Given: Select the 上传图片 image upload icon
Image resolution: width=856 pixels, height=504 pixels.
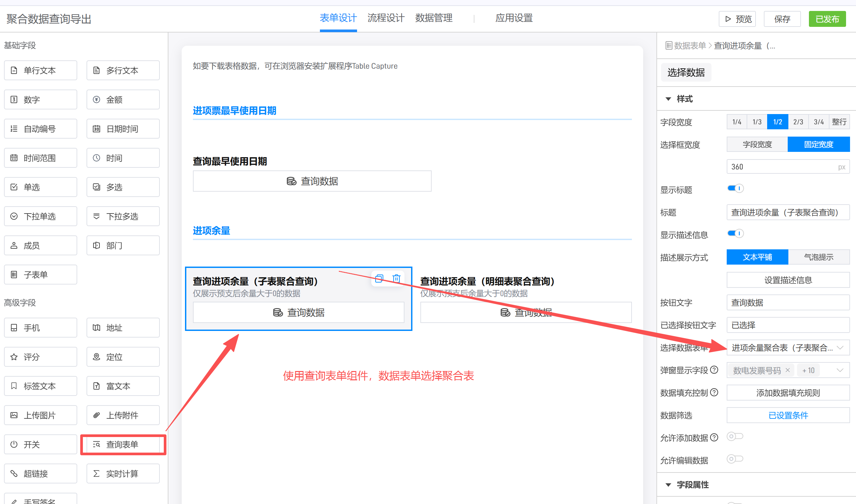Looking at the screenshot, I should point(14,415).
